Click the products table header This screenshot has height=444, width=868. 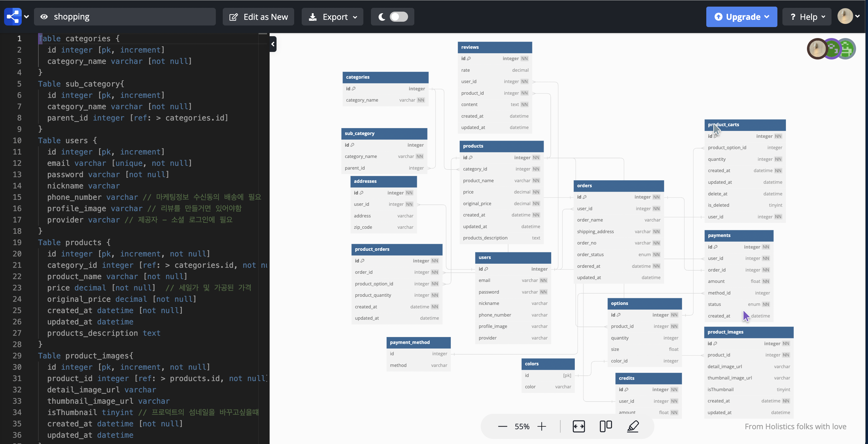[501, 146]
